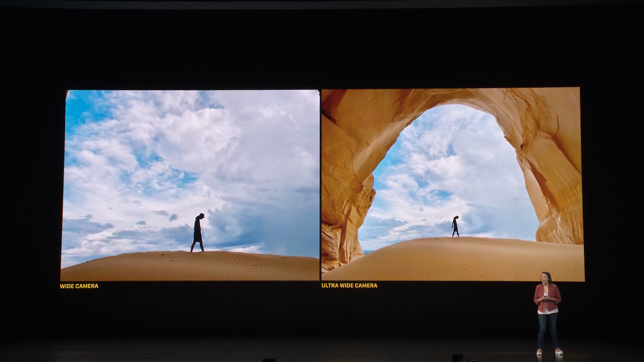Click the silhouetted person in the wide photo
Screen dimensions: 644x362
tap(198, 232)
